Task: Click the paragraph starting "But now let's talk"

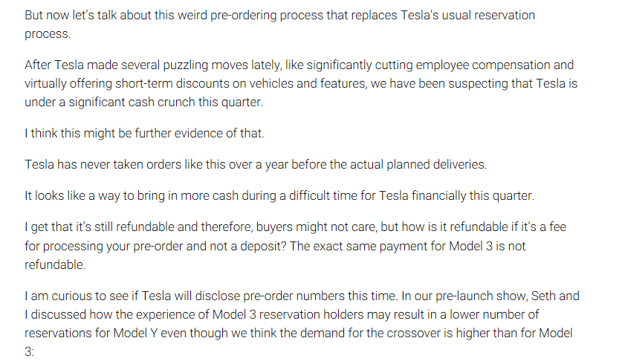Action: [280, 25]
